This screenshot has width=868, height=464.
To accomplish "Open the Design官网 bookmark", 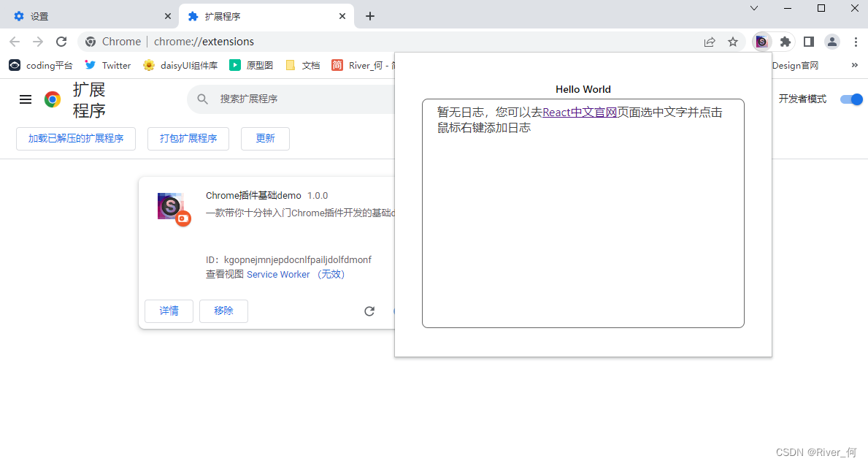I will click(795, 66).
